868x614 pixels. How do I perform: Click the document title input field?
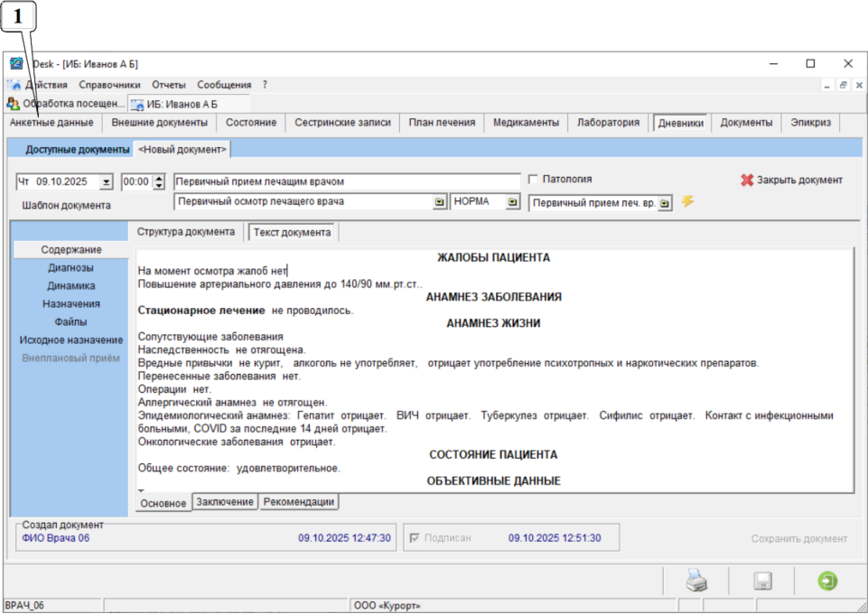(x=347, y=181)
